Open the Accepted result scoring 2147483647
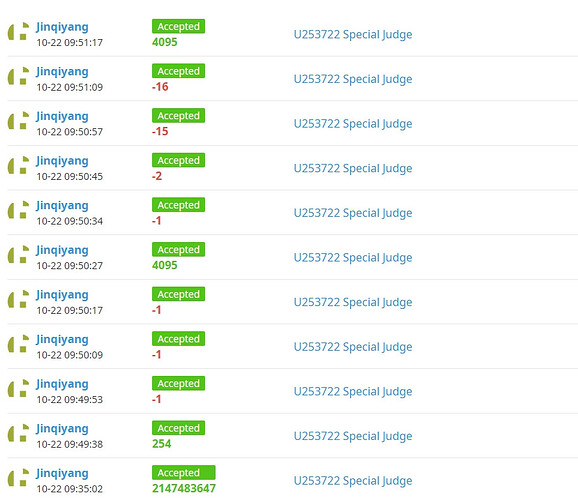This screenshot has width=578, height=500. pos(184,472)
